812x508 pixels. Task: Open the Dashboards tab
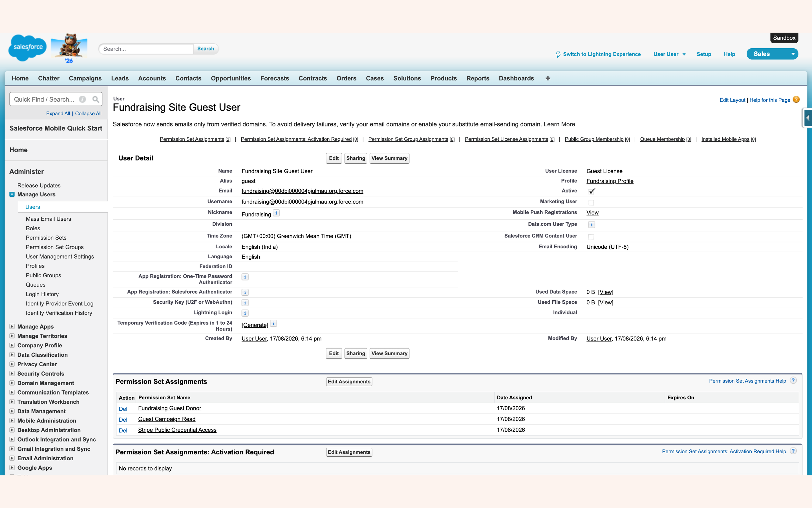point(517,78)
